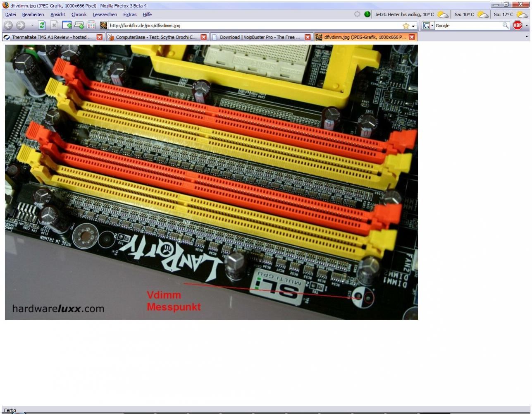Close the dfivdimm.jpg tab
Viewport: 532px width, 414px height.
tap(412, 37)
